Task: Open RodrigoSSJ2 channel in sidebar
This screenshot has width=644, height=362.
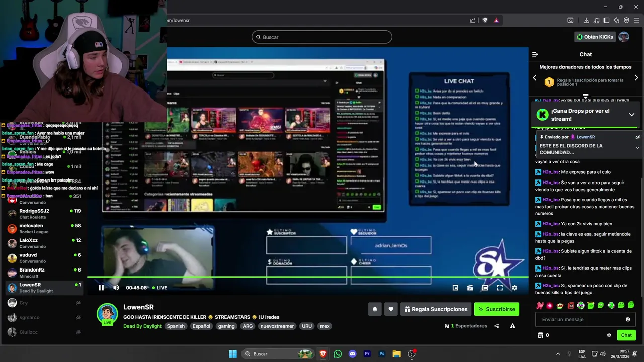Action: (44, 214)
